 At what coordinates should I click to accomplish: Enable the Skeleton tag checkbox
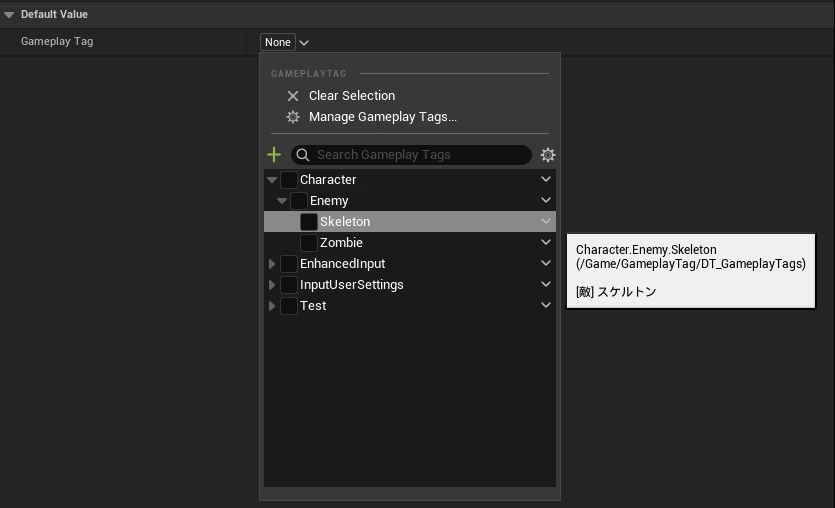(309, 222)
